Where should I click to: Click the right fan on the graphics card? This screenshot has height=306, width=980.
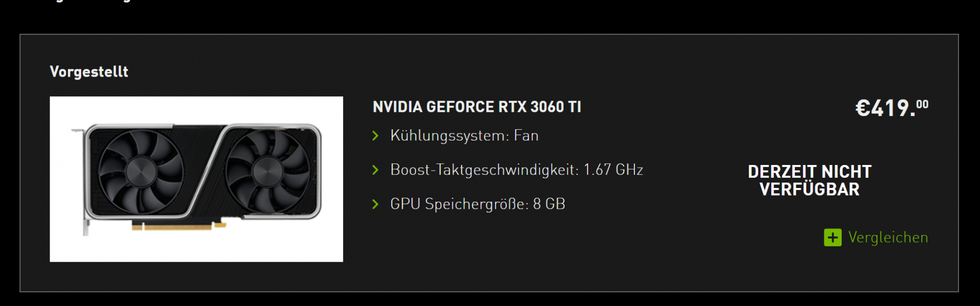tap(267, 171)
